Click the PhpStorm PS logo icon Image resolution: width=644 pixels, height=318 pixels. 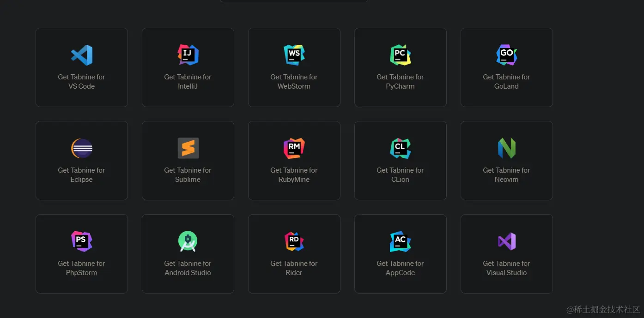[x=82, y=241]
